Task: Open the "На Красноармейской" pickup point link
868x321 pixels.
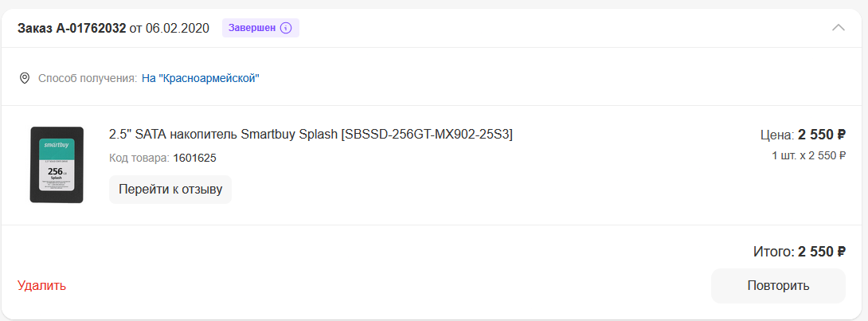Action: [201, 78]
